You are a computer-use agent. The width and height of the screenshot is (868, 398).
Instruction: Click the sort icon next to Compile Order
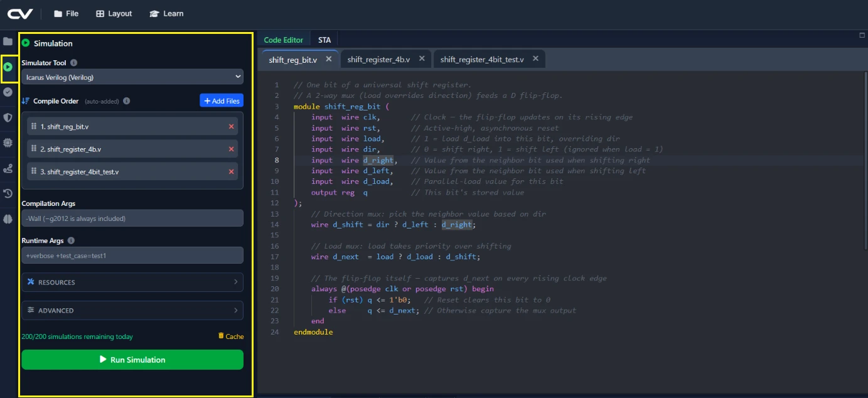26,100
